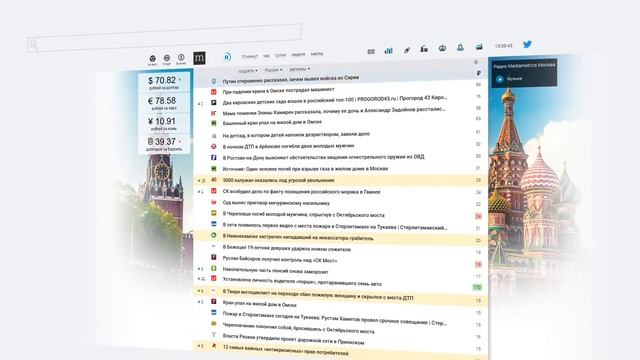Switch to the 'неделя' period tab

pos(298,54)
